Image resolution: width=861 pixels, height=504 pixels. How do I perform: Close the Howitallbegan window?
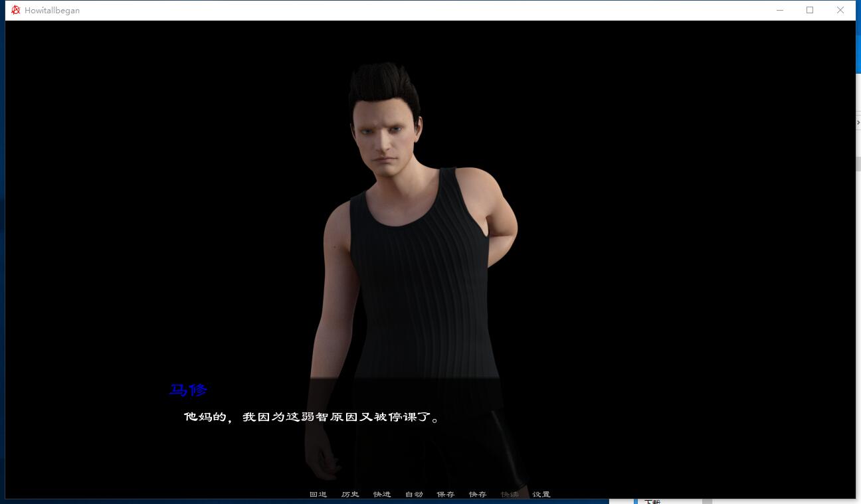[x=840, y=10]
